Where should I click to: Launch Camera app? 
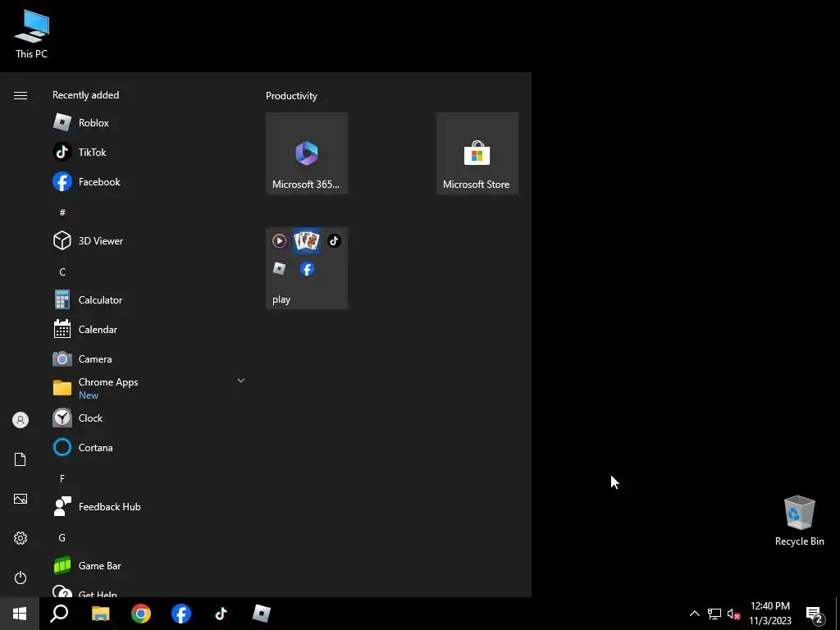coord(148,359)
